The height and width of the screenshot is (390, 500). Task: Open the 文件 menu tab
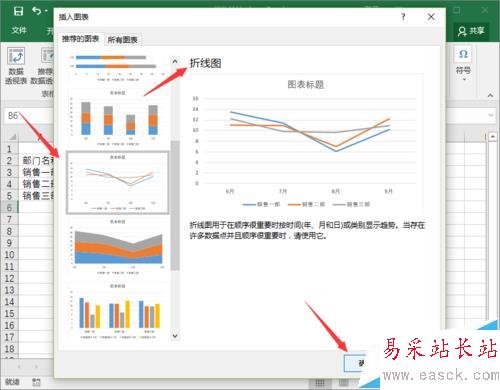point(19,31)
